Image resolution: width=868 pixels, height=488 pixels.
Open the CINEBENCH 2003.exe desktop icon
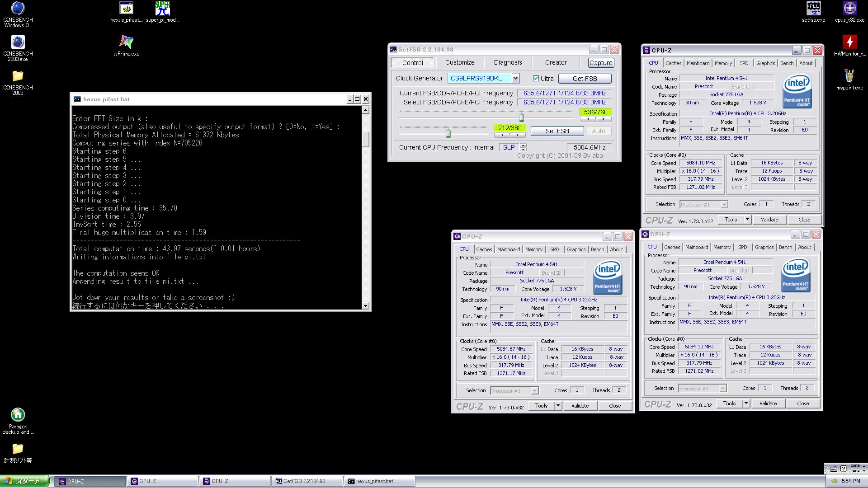click(18, 48)
